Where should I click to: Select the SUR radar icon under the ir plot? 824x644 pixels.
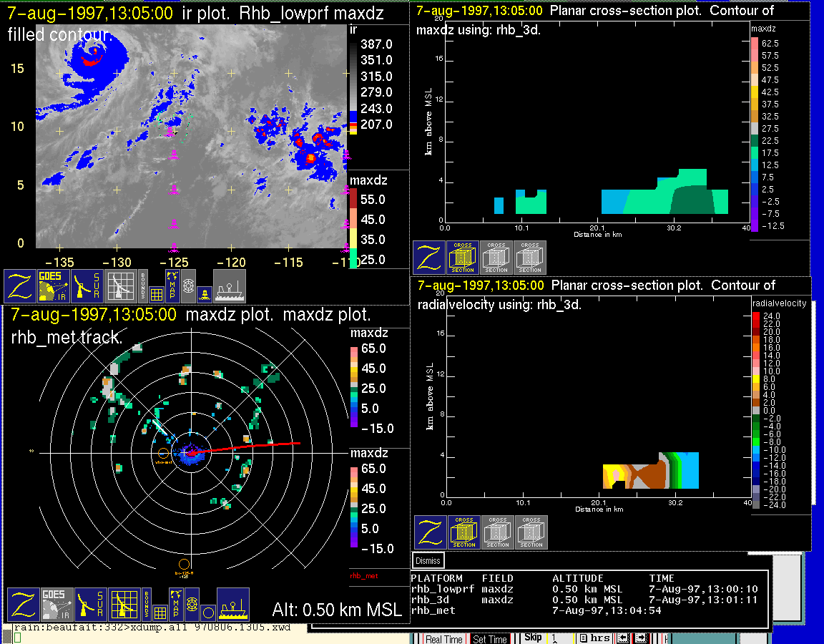point(87,286)
